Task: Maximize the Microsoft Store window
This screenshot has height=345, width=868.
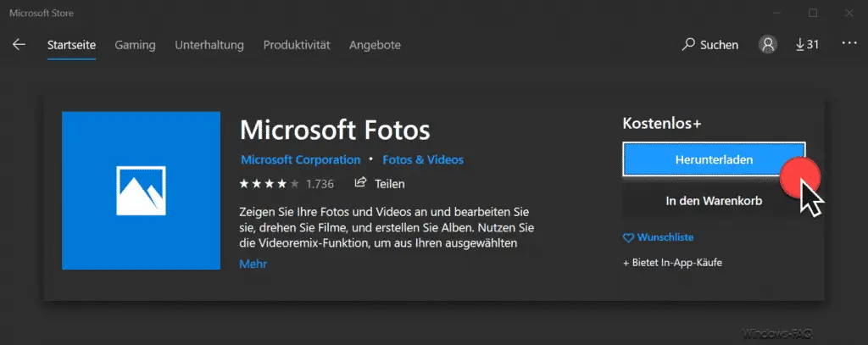Action: (x=813, y=13)
